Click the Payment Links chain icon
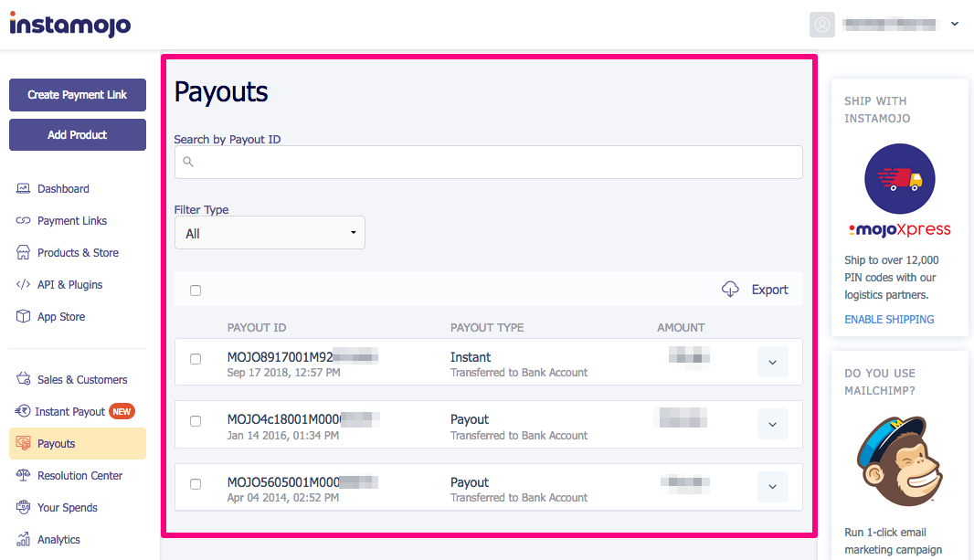 click(23, 220)
